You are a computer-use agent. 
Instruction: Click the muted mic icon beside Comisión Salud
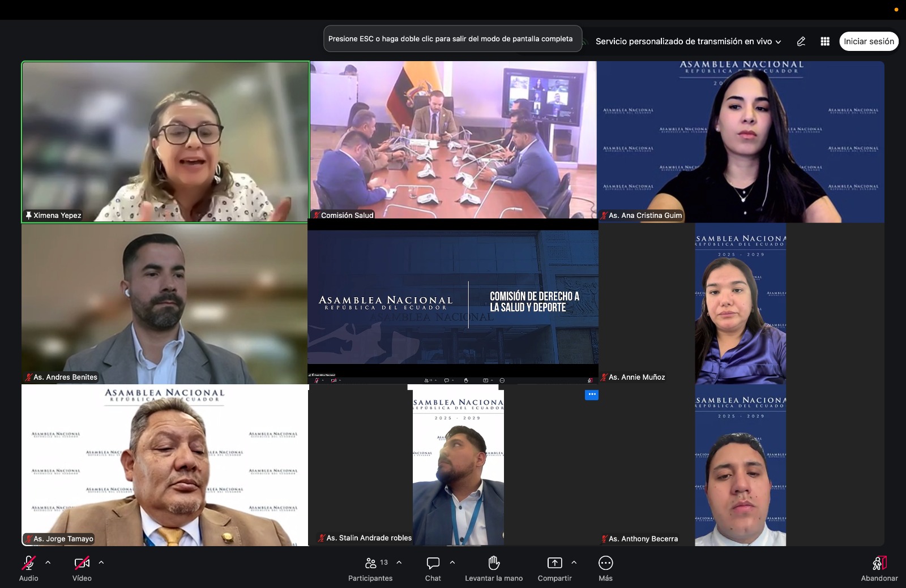[x=317, y=216]
